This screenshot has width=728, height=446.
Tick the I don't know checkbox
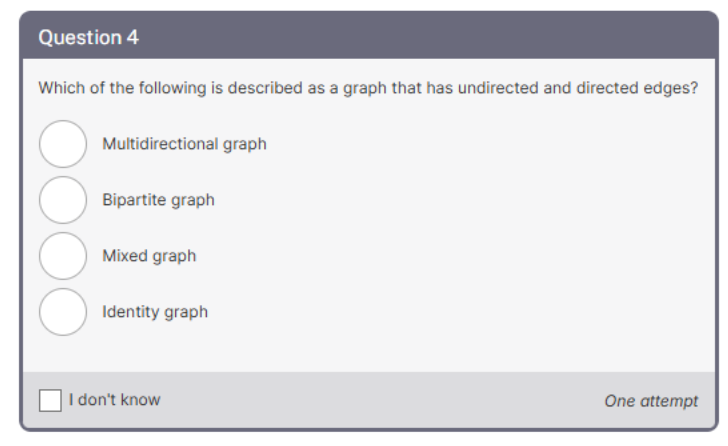coord(50,400)
